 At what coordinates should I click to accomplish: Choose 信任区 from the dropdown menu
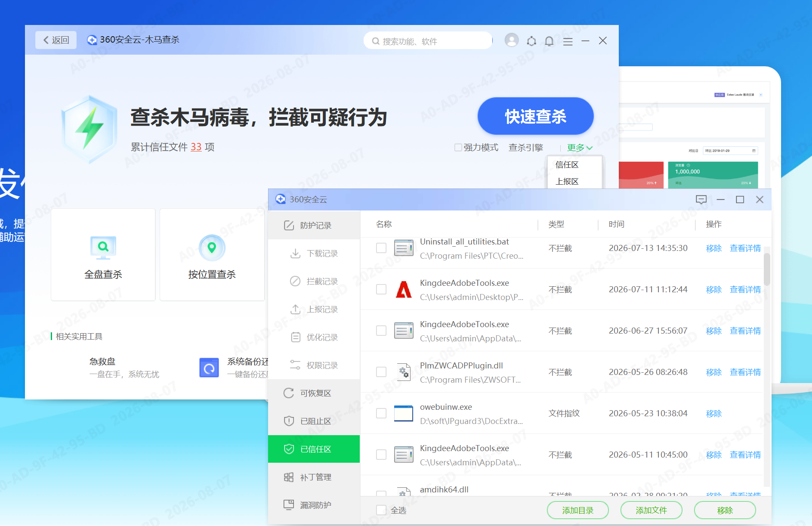[x=567, y=165]
